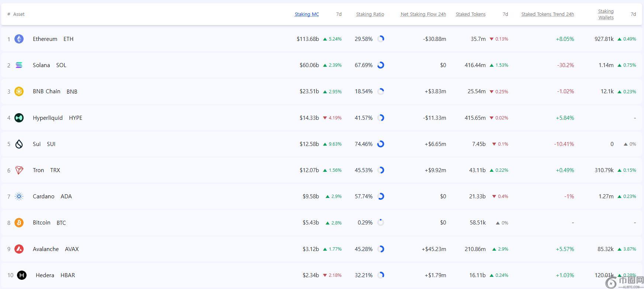Click the BNB Chain logo icon

19,91
